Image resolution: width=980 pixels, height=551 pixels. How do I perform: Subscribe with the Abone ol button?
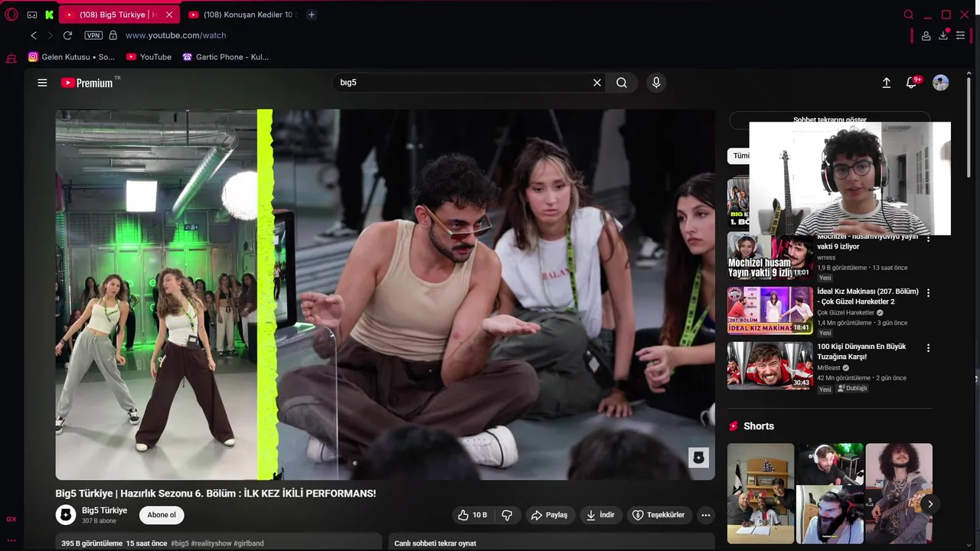[x=162, y=515]
